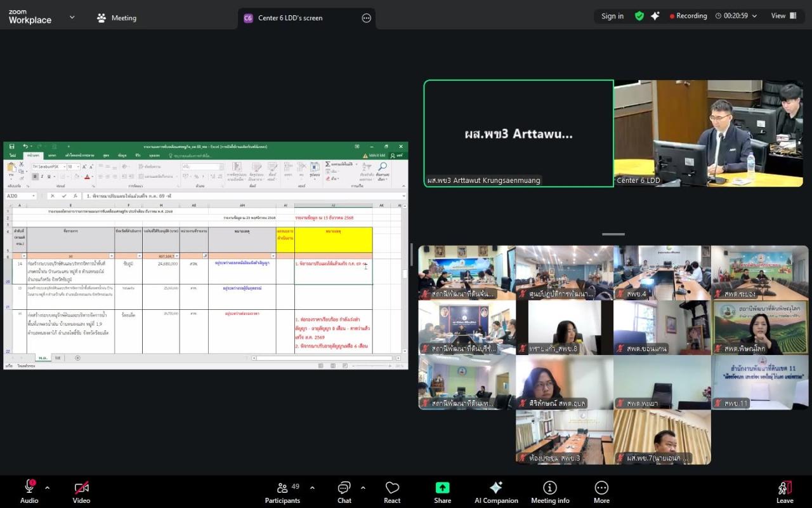This screenshot has height=508, width=812.
Task: Click the Leave meeting button
Action: coord(785,492)
